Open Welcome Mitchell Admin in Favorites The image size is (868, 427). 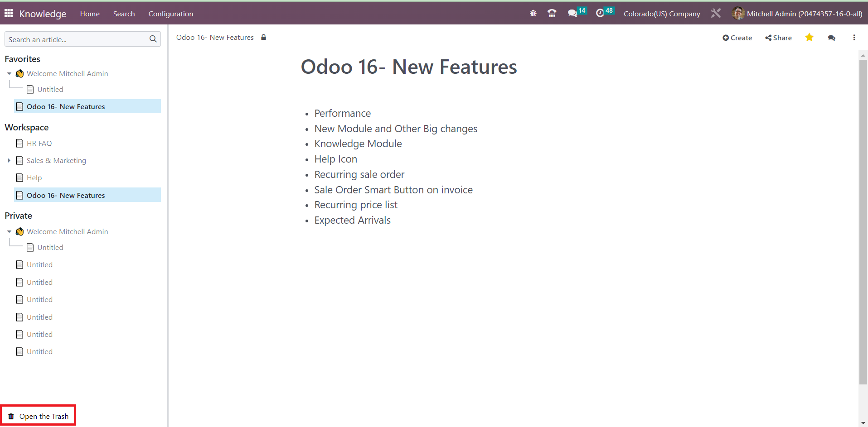(67, 73)
